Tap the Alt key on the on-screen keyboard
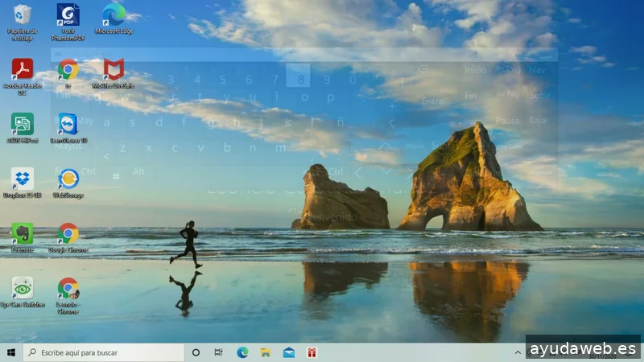The image size is (644, 362). point(138,171)
